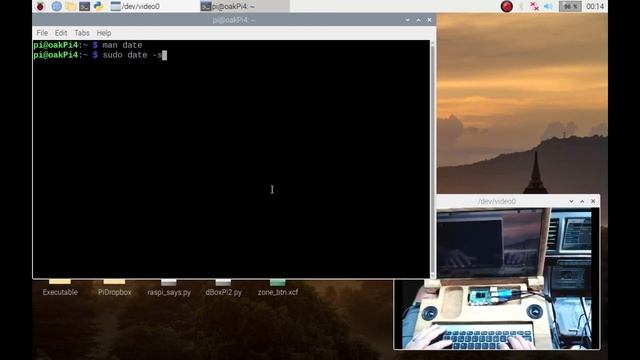
Task: Select the dBoxPi2.py desktop file
Action: pyautogui.click(x=223, y=288)
